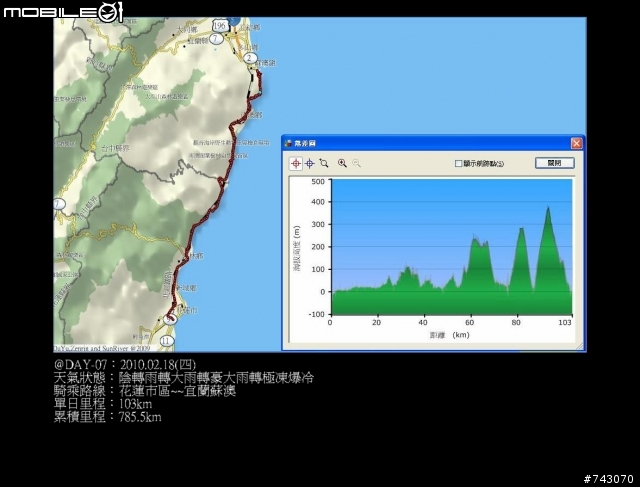Click the grayed zoom out magnifier icon
Viewport: 640px width, 487px height.
click(356, 163)
